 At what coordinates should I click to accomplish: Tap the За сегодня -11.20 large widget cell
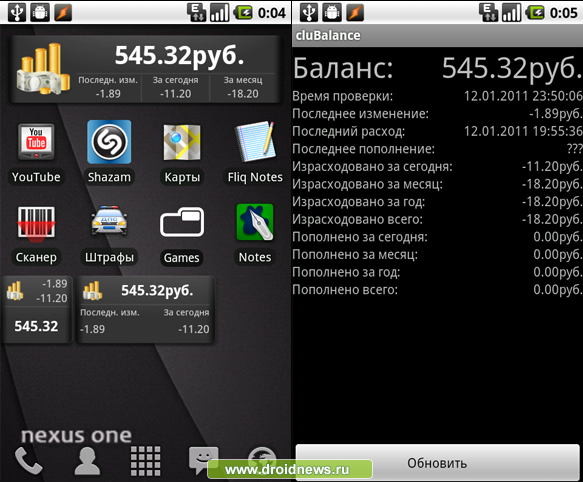[x=175, y=87]
